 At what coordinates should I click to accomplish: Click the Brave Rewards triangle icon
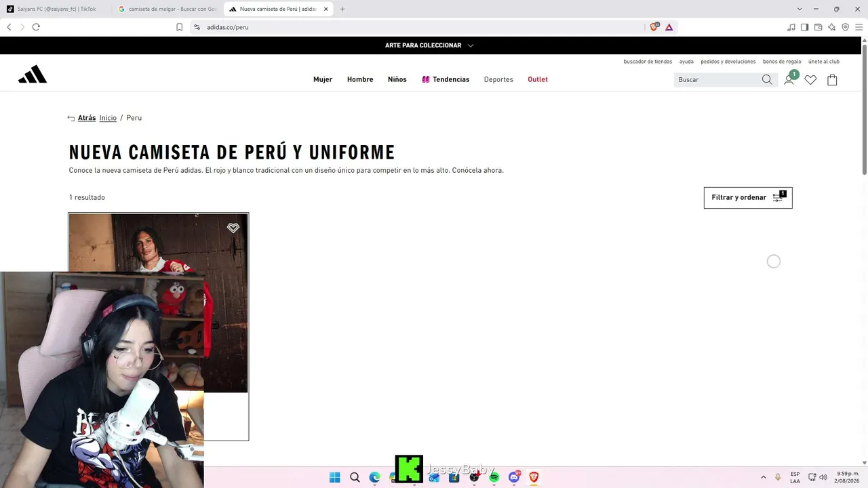[x=669, y=27]
